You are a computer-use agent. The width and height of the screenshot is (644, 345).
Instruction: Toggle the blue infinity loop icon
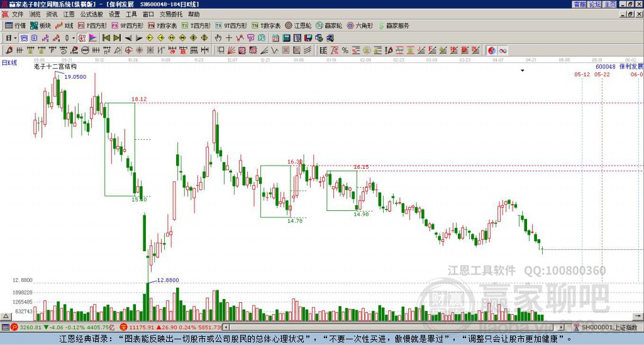502,50
